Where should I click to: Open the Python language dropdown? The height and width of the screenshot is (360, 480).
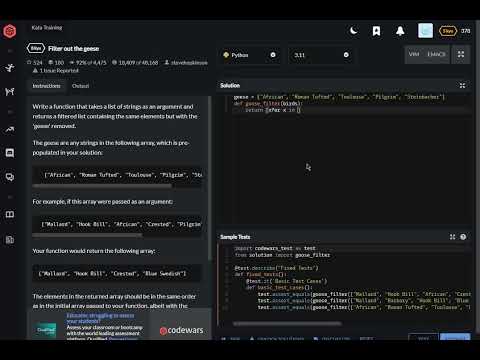tap(249, 55)
